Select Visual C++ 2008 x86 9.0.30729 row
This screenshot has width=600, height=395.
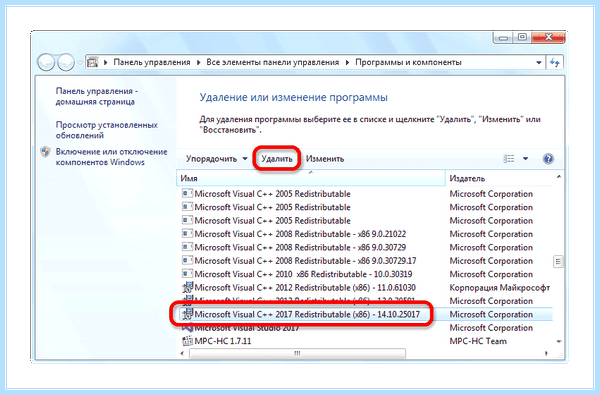(365, 247)
